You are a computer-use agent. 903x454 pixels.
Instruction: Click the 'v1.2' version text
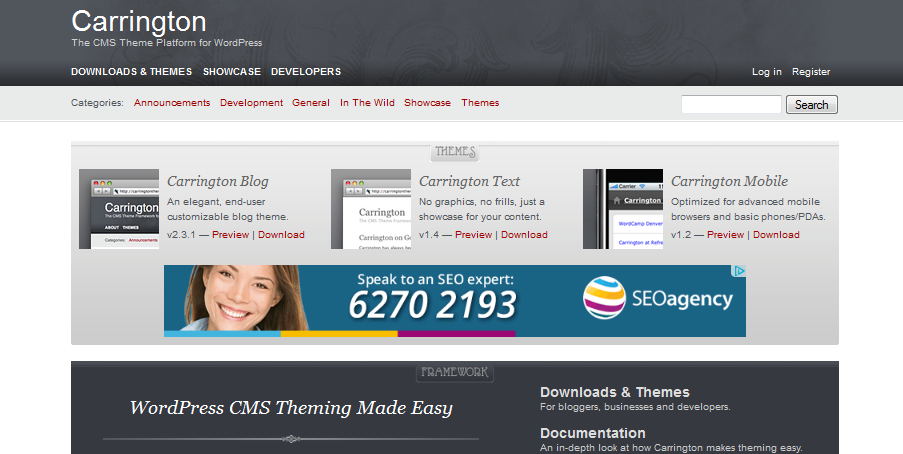681,234
